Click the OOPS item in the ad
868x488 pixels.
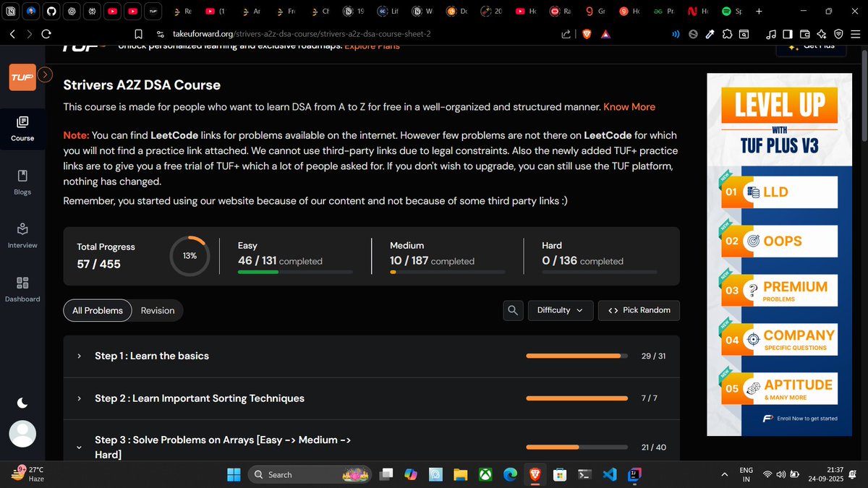pos(779,241)
